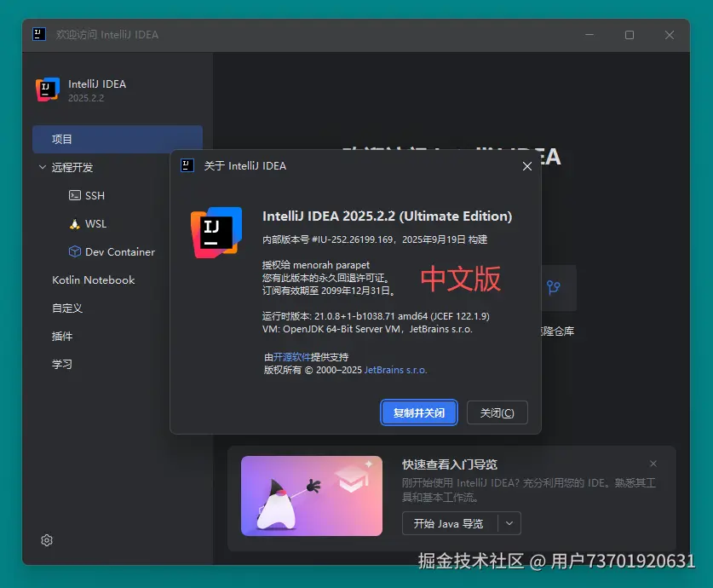Viewport: 713px width, 588px height.
Task: Select SSH under remote development
Action: (95, 195)
